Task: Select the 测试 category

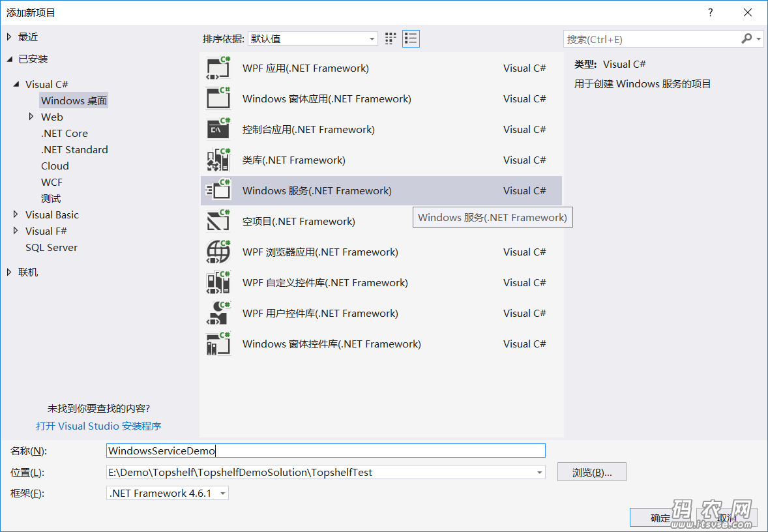Action: [x=51, y=198]
